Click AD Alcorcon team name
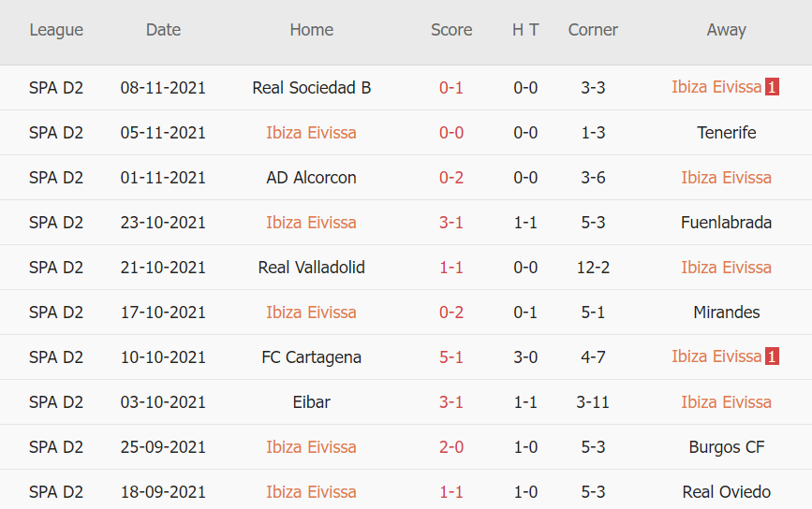Image resolution: width=812 pixels, height=509 pixels. [312, 178]
